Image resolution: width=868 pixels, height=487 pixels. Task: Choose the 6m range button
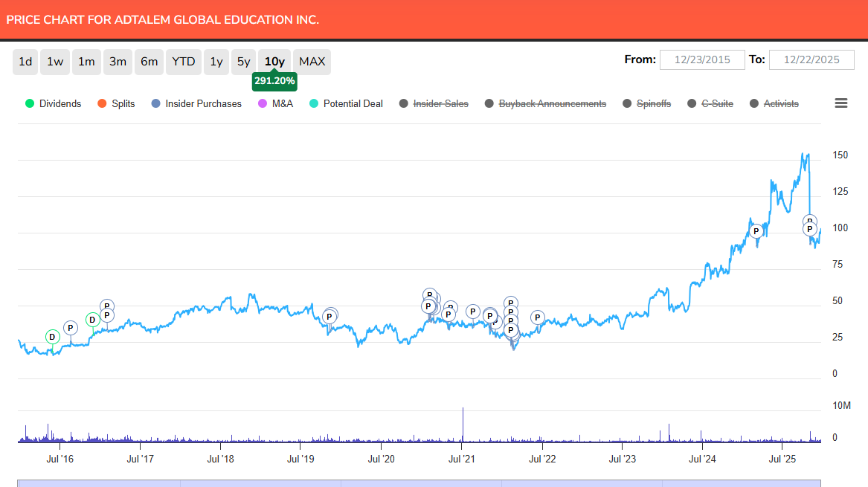click(150, 62)
